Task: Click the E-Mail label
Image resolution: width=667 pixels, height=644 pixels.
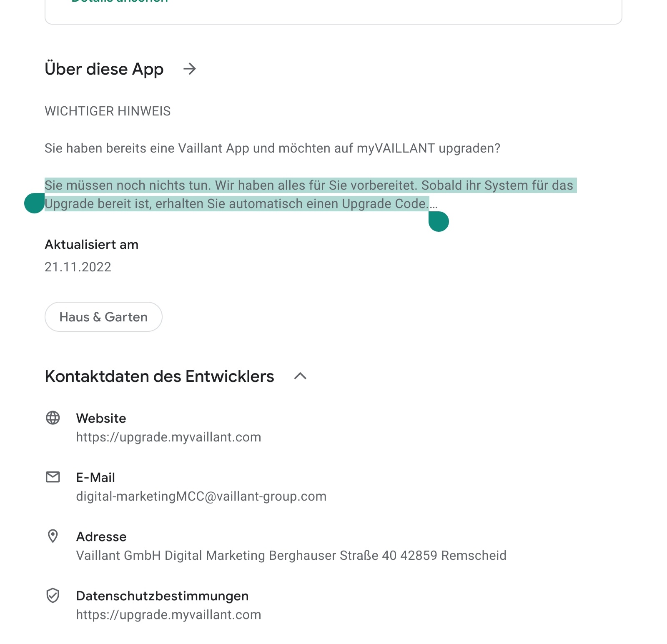Action: [95, 477]
